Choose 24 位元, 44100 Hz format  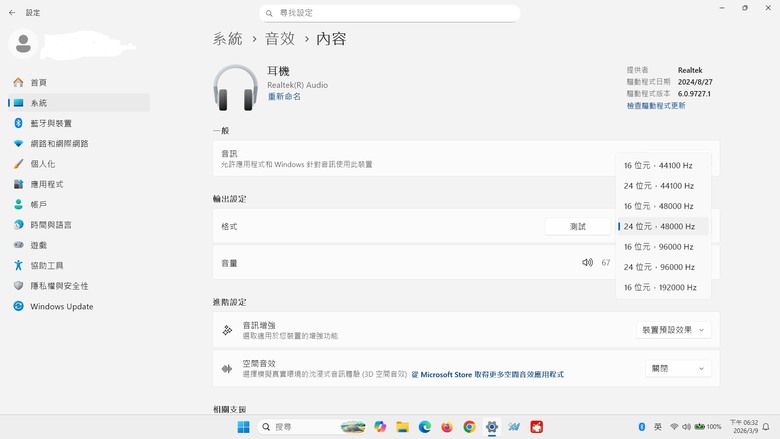pos(663,186)
